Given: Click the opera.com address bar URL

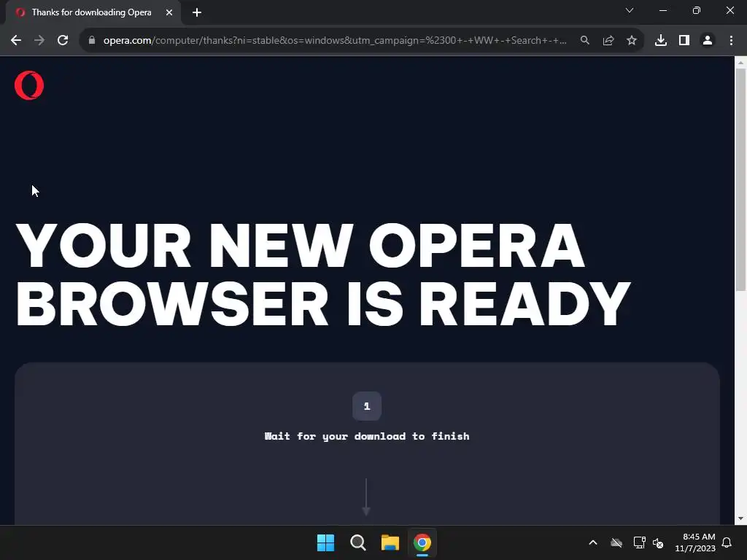Looking at the screenshot, I should coord(334,41).
